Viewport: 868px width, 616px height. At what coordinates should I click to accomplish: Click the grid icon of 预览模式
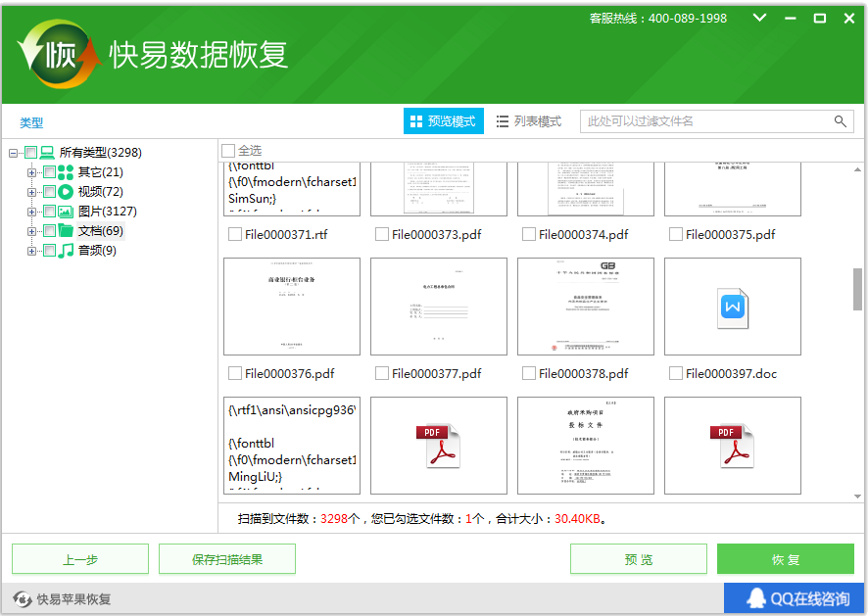(416, 121)
